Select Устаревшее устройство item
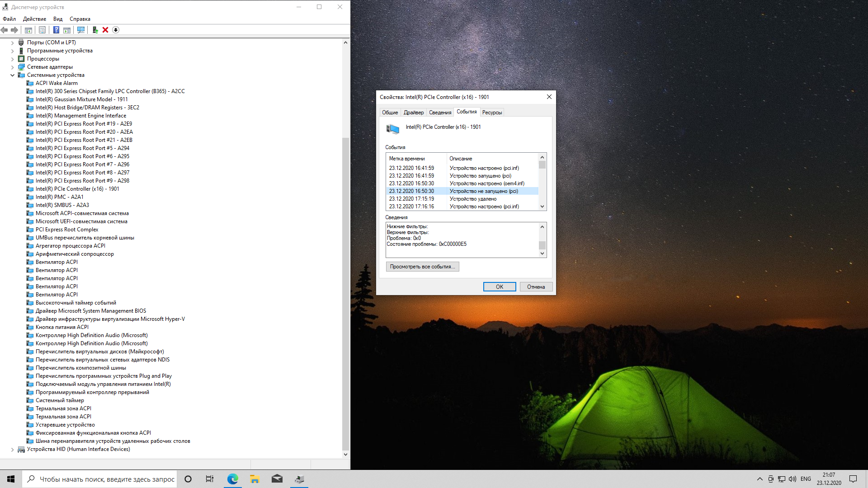The image size is (868, 488). [65, 425]
